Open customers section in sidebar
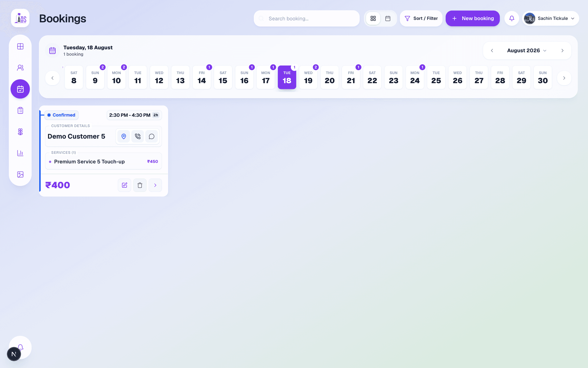Image resolution: width=588 pixels, height=368 pixels. click(20, 68)
